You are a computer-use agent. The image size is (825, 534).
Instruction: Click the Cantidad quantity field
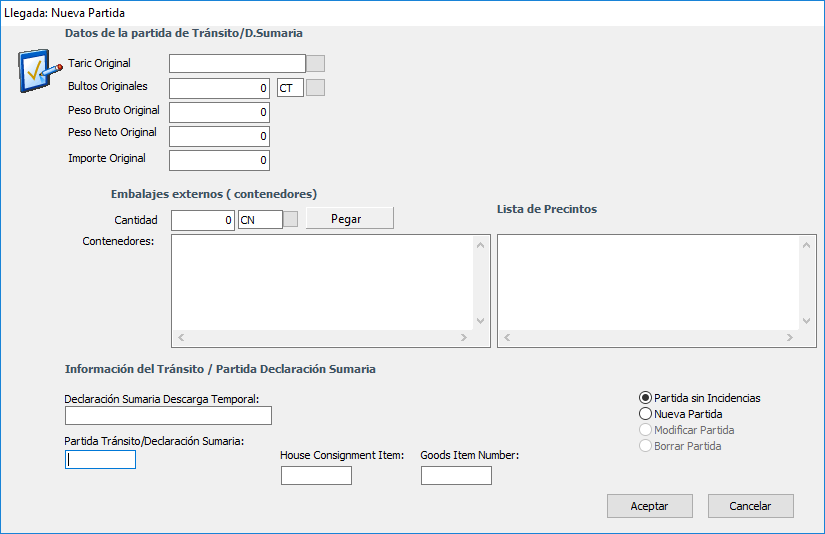[x=203, y=220]
